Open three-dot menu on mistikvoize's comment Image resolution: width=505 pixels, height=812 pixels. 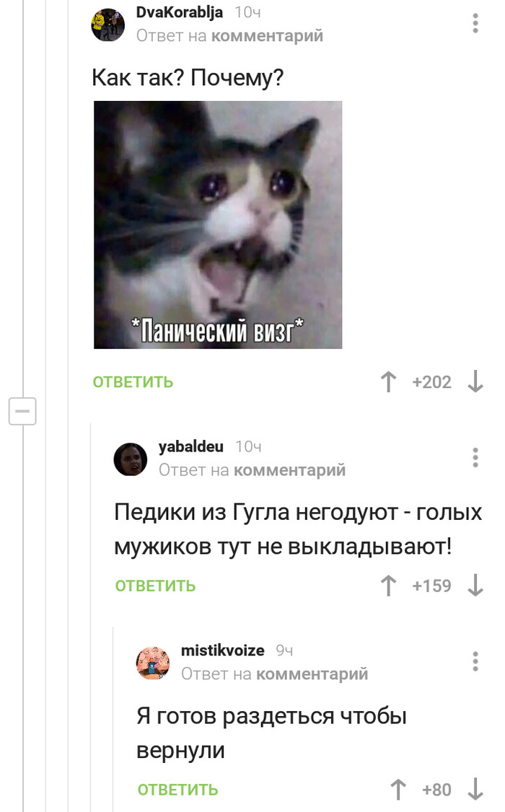(475, 661)
